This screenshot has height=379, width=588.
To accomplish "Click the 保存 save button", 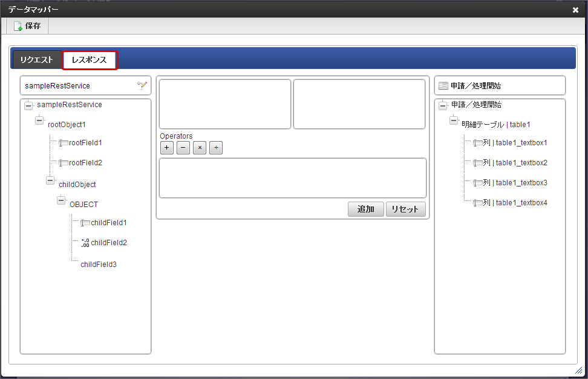I will click(x=27, y=26).
